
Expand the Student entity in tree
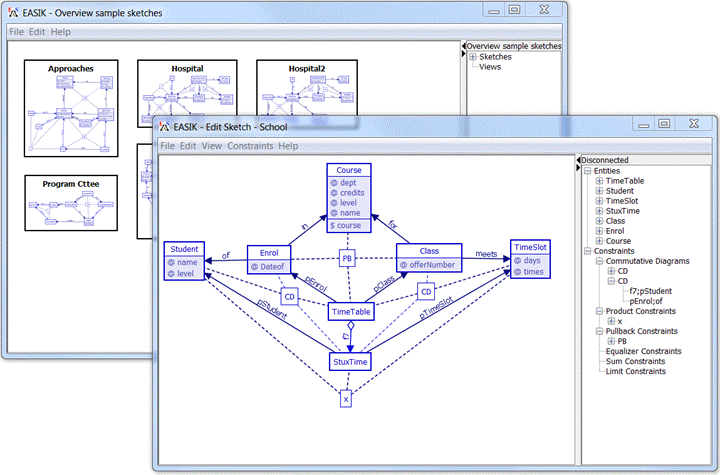point(599,191)
